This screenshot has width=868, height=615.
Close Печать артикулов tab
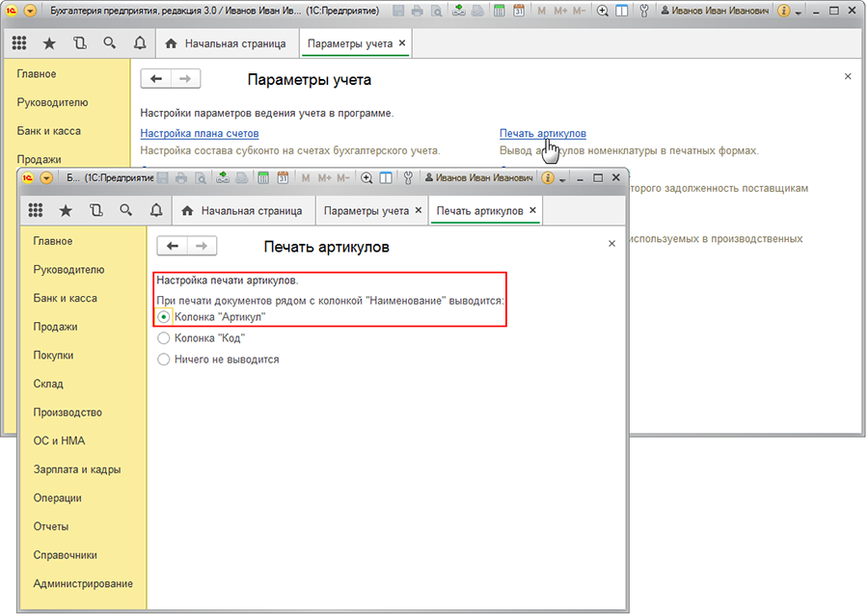(x=532, y=210)
